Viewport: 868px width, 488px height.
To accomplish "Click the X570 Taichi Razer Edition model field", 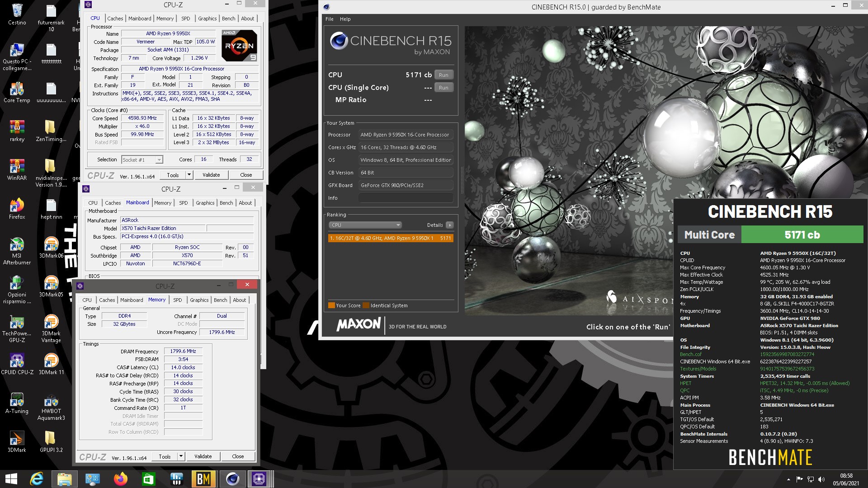I will [163, 228].
